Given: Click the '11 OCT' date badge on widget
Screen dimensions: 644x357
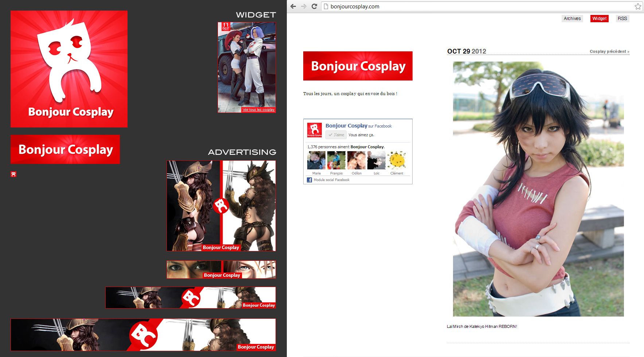Looking at the screenshot, I should (226, 26).
